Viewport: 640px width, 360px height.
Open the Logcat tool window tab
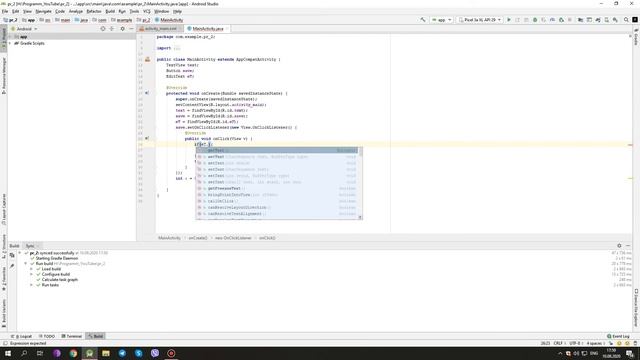coord(22,336)
